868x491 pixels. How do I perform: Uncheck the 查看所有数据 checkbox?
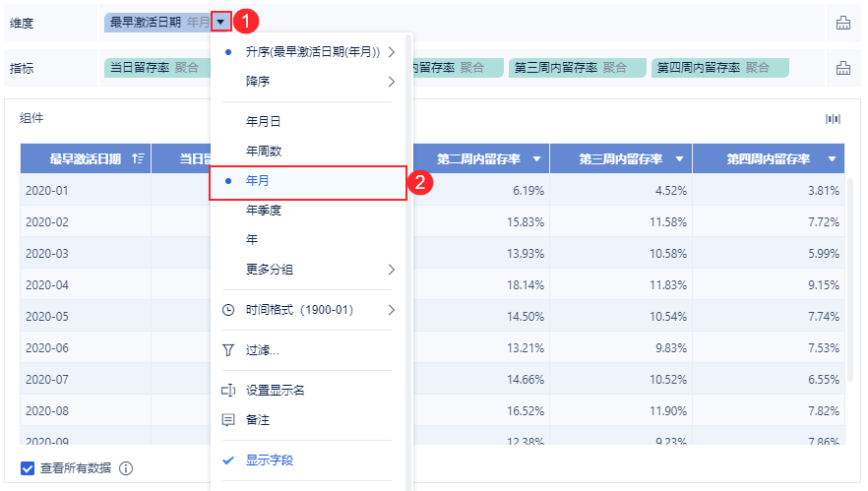point(28,468)
